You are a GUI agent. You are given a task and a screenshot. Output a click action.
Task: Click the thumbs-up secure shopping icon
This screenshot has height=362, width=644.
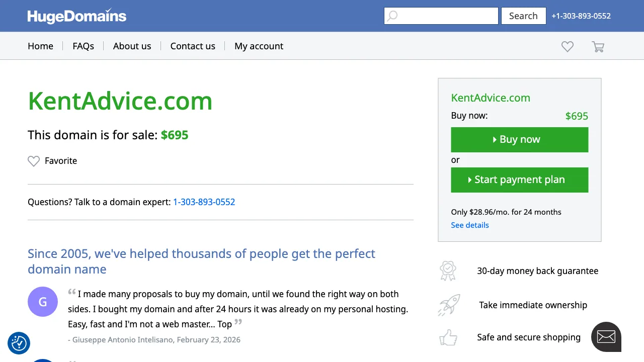448,337
